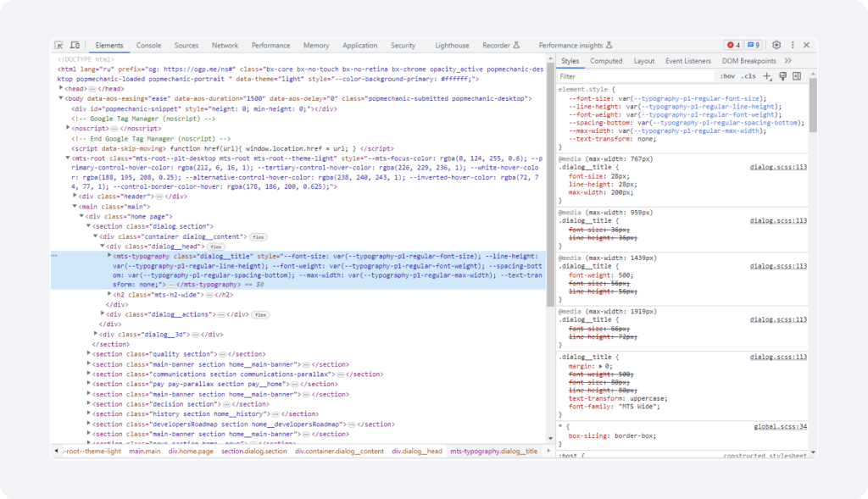Image resolution: width=868 pixels, height=499 pixels.
Task: Switch to the Console tab
Action: [x=149, y=46]
